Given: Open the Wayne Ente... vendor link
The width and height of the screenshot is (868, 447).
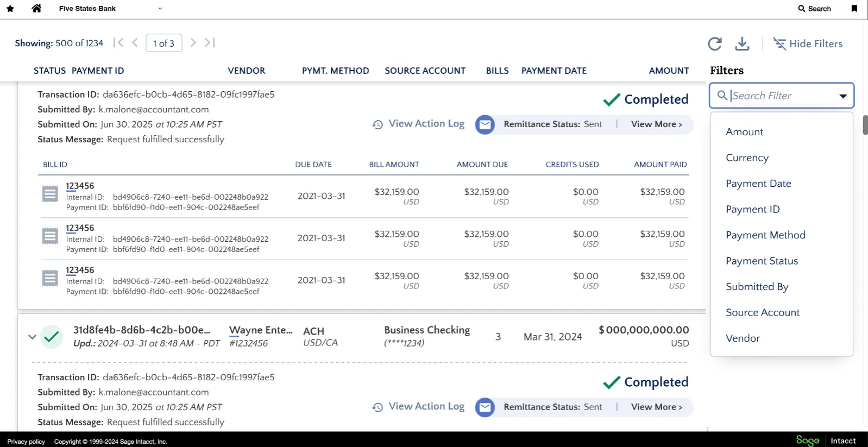Looking at the screenshot, I should (261, 330).
